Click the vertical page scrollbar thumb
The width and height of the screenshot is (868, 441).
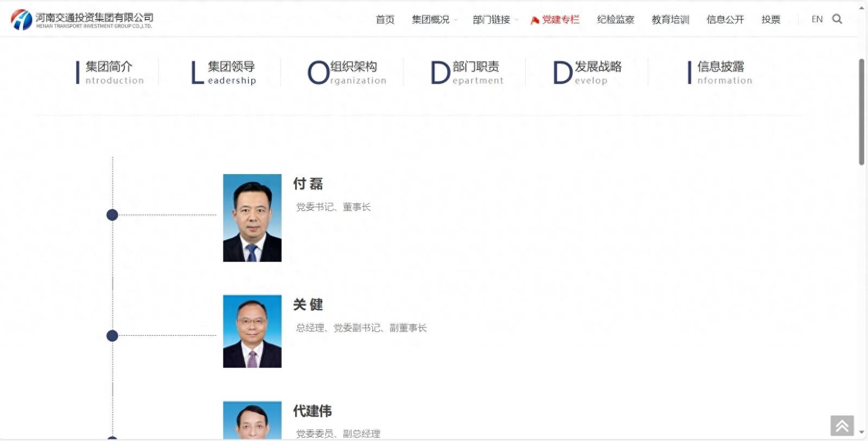861,111
